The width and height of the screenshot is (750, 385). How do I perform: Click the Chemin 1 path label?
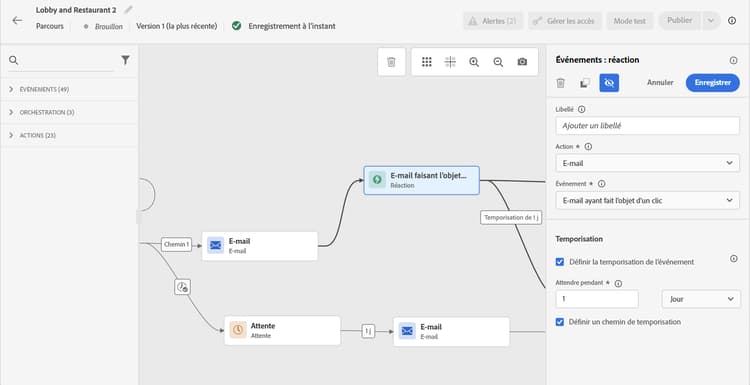[x=176, y=244]
